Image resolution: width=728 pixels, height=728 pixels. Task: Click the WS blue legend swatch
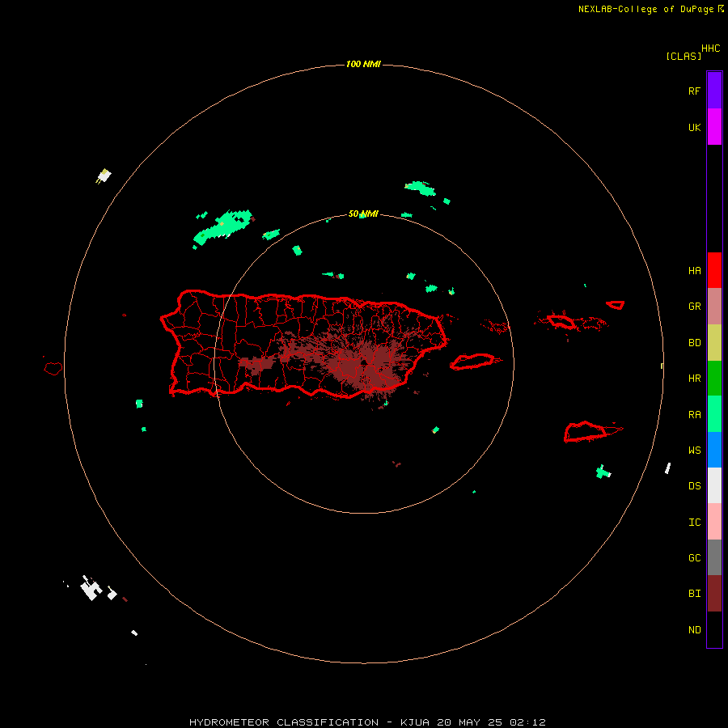pos(714,450)
